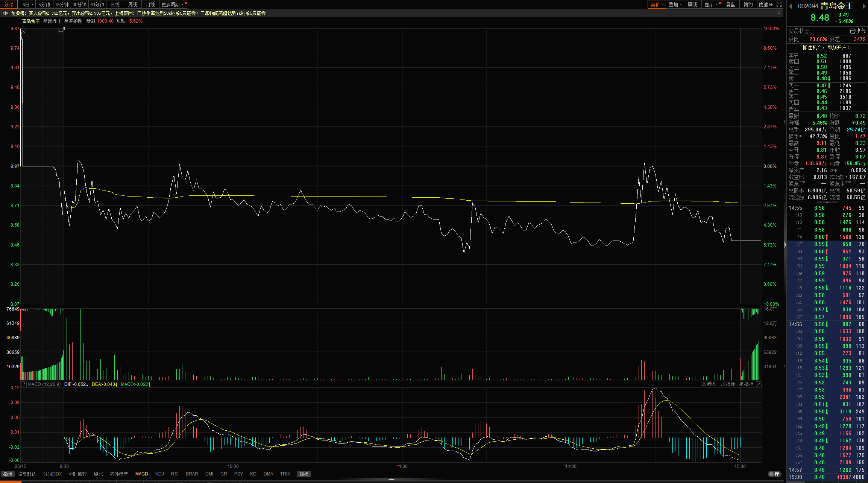The width and height of the screenshot is (868, 483).
Task: Click 卖一 price 8.48 in order book
Action: point(821,78)
